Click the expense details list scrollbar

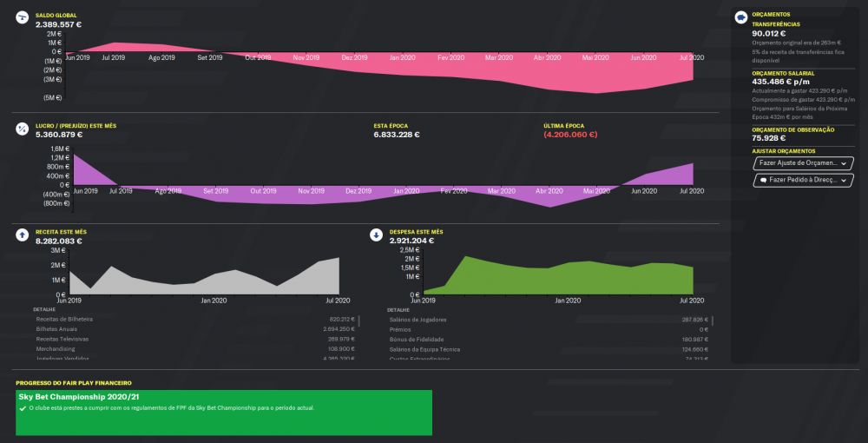click(713, 321)
